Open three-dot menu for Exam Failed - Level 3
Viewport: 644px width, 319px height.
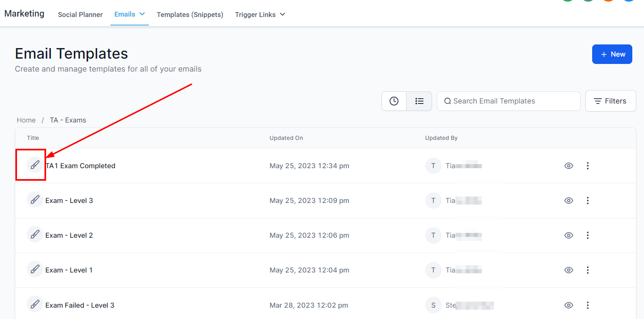(x=588, y=305)
